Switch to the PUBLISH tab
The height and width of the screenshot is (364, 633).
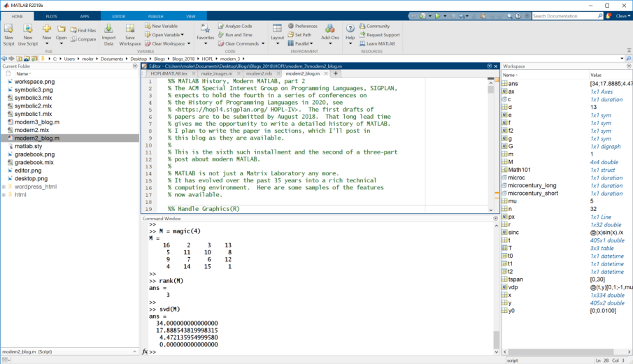coord(155,17)
